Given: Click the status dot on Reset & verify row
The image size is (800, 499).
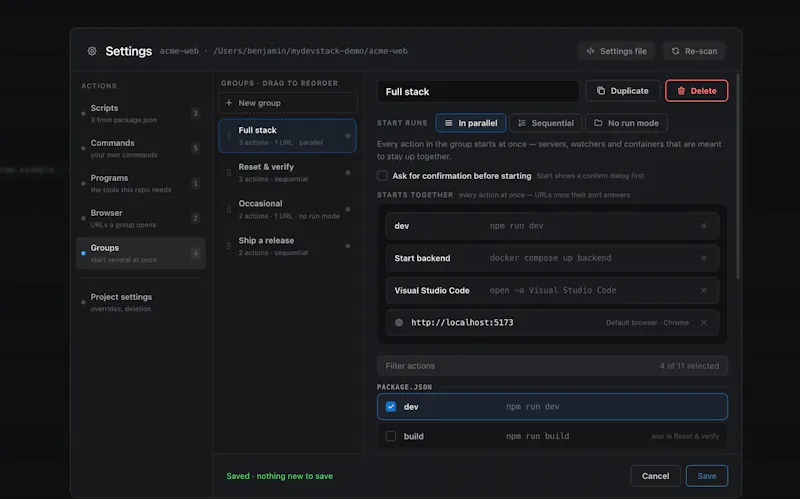Looking at the screenshot, I should coord(348,172).
